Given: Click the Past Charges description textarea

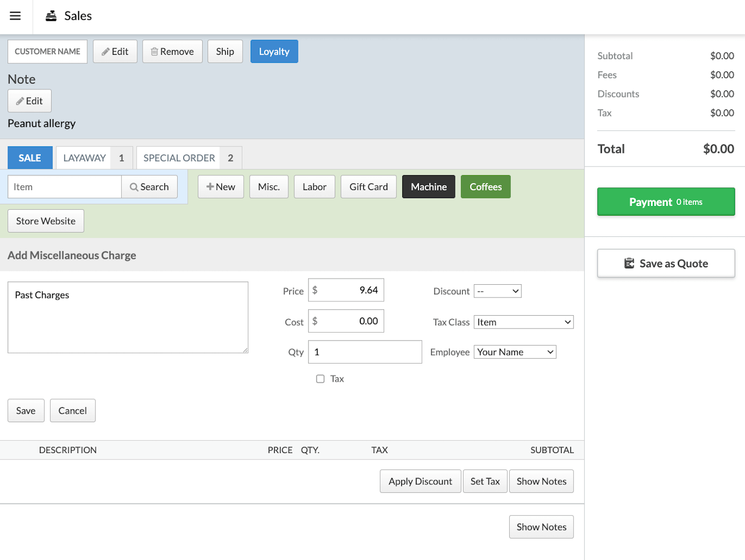Looking at the screenshot, I should pyautogui.click(x=128, y=317).
